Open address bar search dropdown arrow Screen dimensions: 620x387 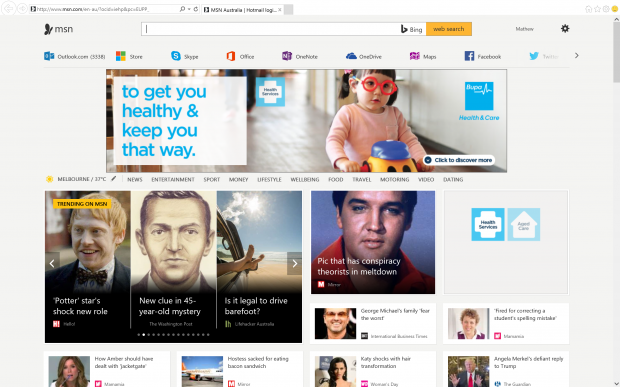point(189,9)
